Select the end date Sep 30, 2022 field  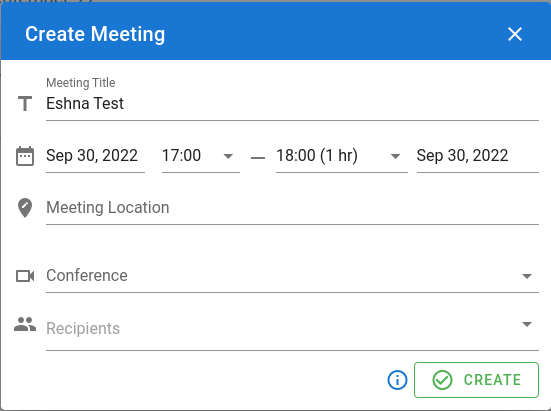click(478, 156)
